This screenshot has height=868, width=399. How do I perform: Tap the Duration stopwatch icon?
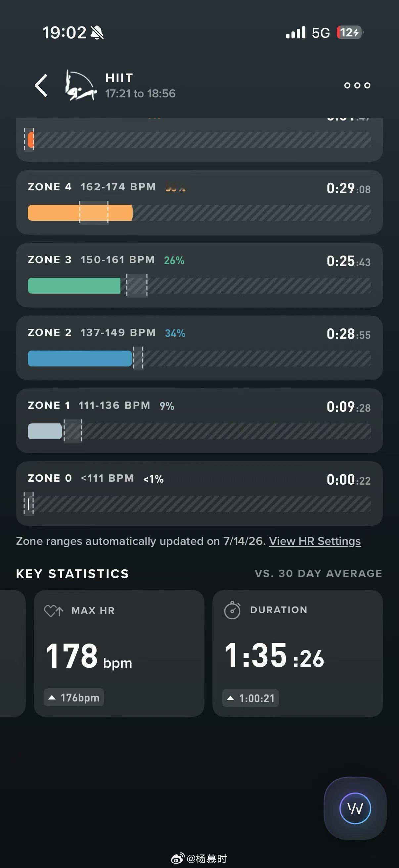232,610
